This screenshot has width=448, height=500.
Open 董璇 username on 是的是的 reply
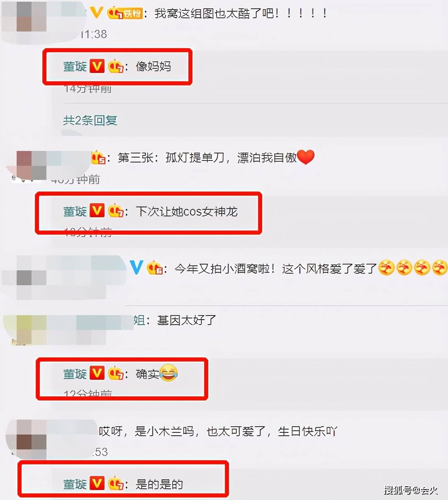pos(75,484)
